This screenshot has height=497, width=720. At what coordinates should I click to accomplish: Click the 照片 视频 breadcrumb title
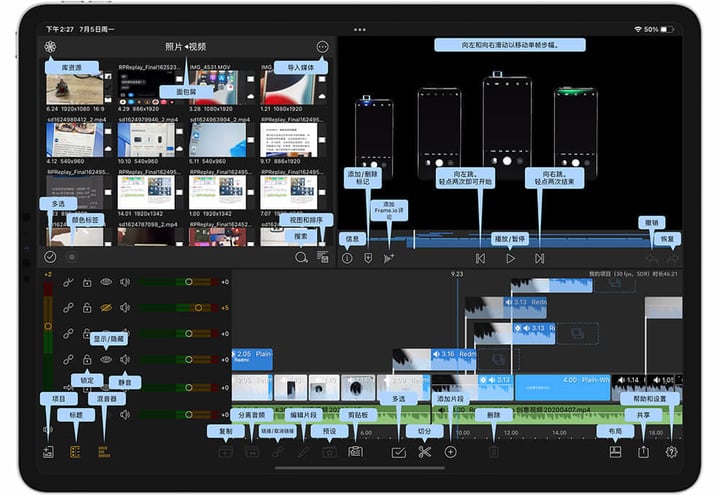[186, 46]
